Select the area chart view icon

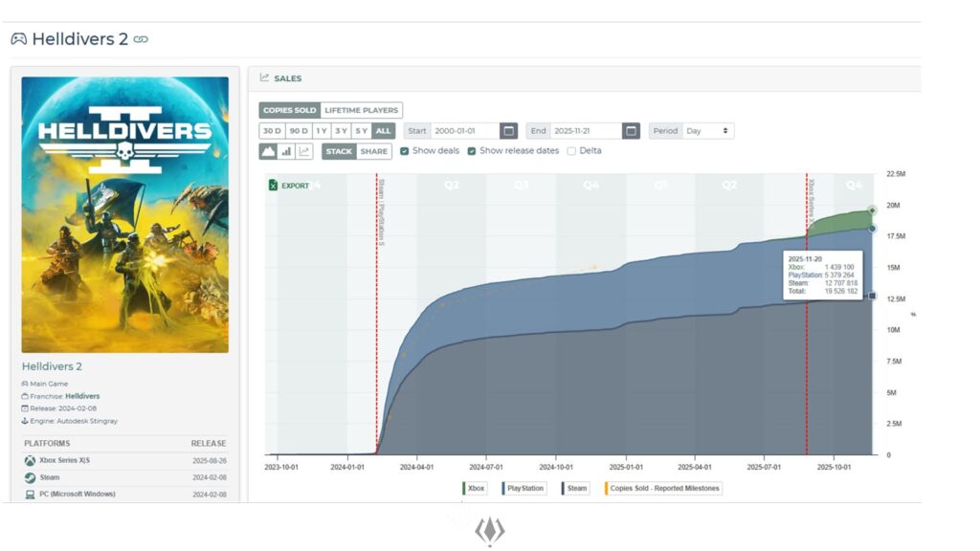[x=268, y=151]
